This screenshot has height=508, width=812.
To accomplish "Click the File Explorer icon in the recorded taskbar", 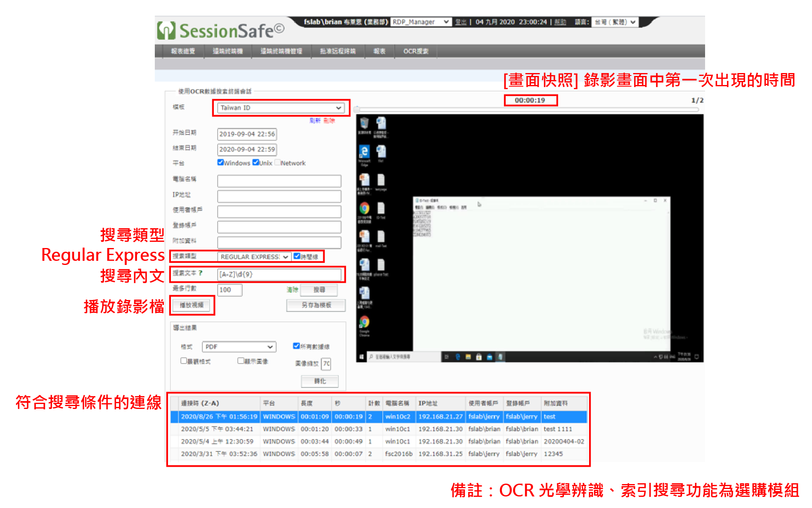I will 468,357.
